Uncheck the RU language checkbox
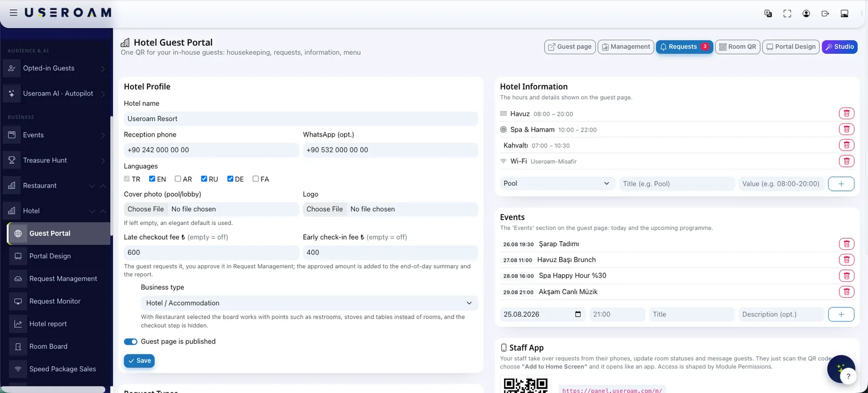 (204, 179)
